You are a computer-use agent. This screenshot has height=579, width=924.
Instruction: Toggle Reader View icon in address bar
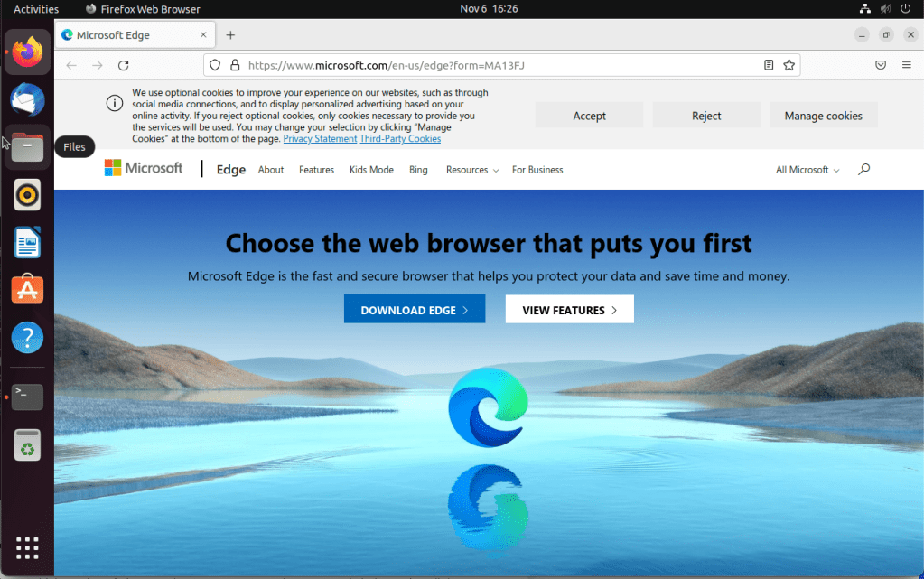[x=768, y=65]
